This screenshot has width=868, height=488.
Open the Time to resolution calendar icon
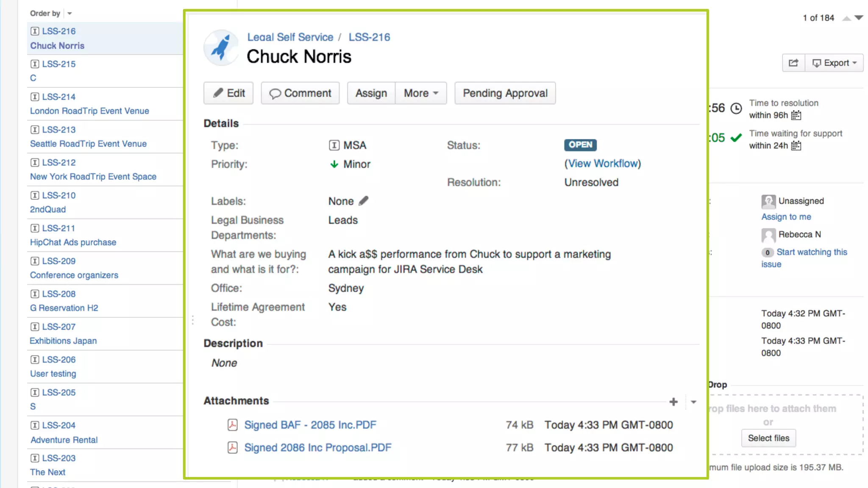point(796,115)
